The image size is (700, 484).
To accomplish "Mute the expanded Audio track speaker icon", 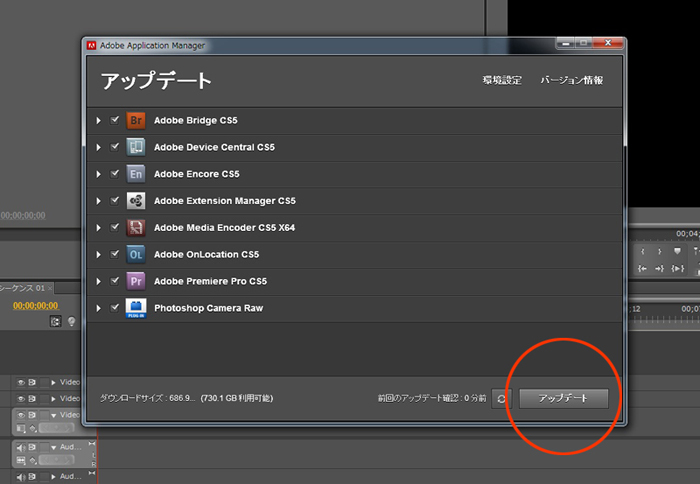I will pyautogui.click(x=21, y=447).
